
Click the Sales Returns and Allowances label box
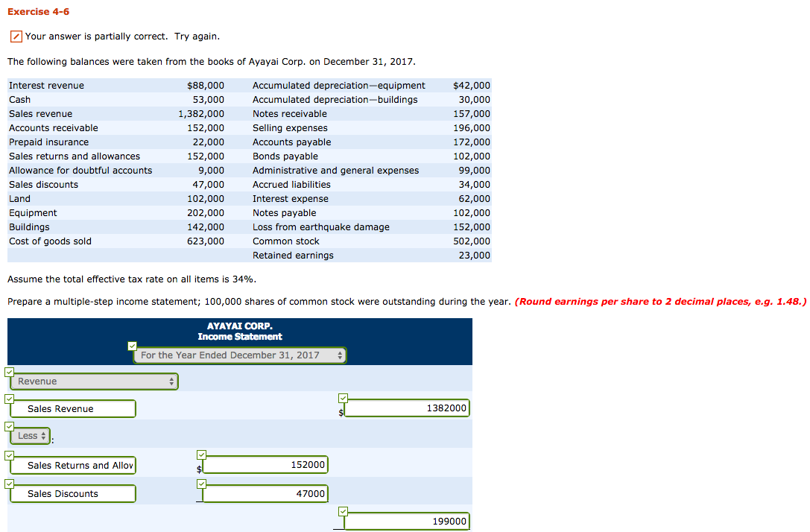coord(72,465)
